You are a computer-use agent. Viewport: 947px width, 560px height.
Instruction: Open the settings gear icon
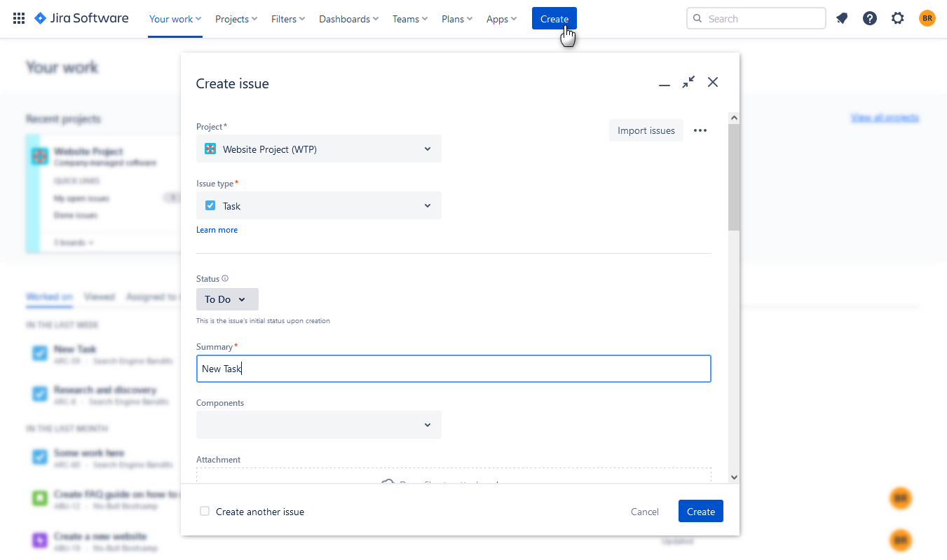(x=898, y=19)
